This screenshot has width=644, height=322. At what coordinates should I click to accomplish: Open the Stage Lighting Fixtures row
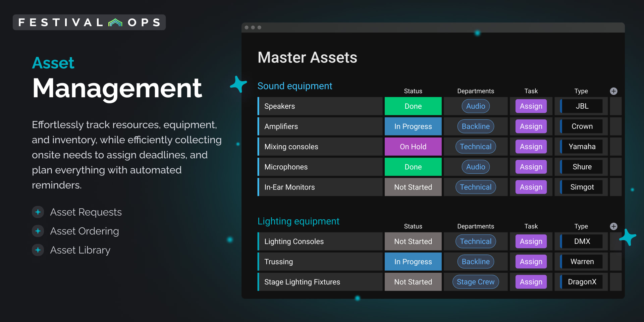click(x=320, y=282)
